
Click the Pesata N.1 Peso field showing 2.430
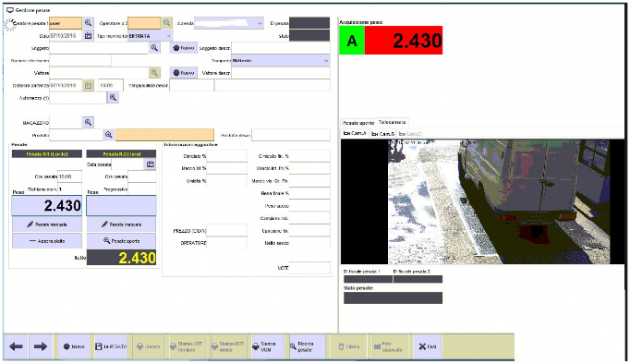click(x=47, y=205)
